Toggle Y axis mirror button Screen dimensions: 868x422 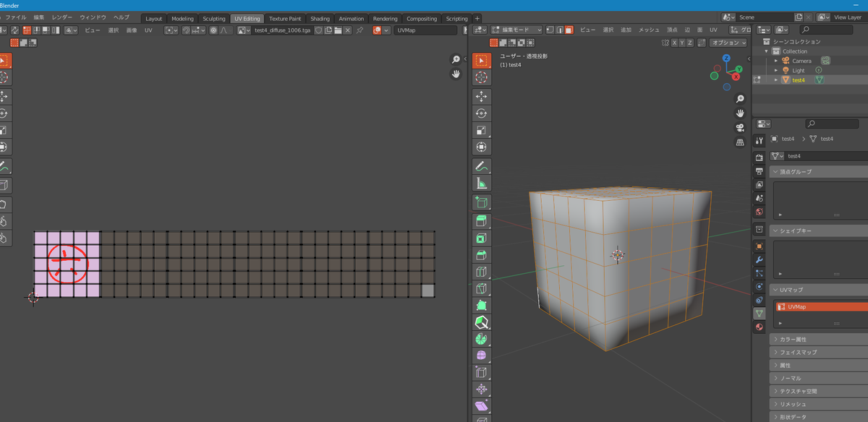coord(682,43)
